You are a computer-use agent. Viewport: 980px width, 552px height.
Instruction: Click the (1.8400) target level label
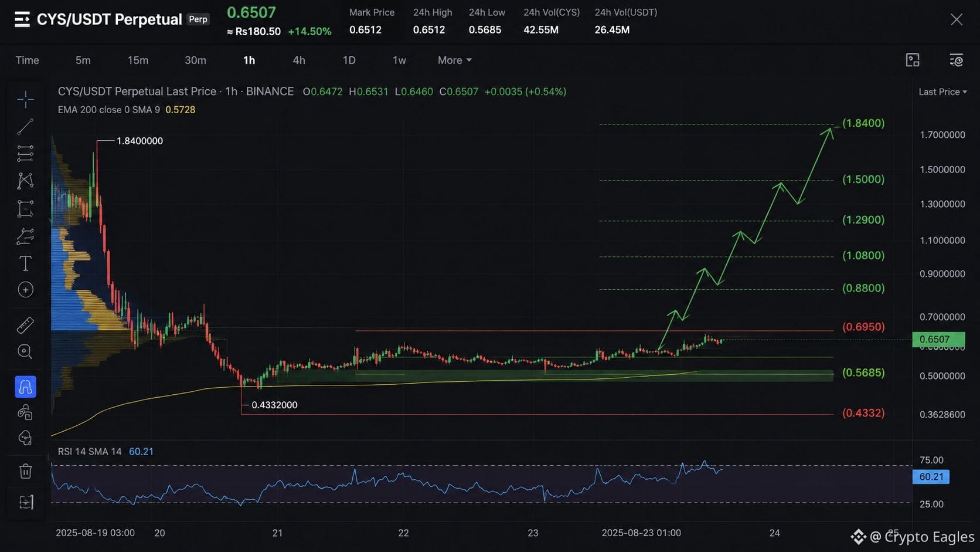click(863, 123)
